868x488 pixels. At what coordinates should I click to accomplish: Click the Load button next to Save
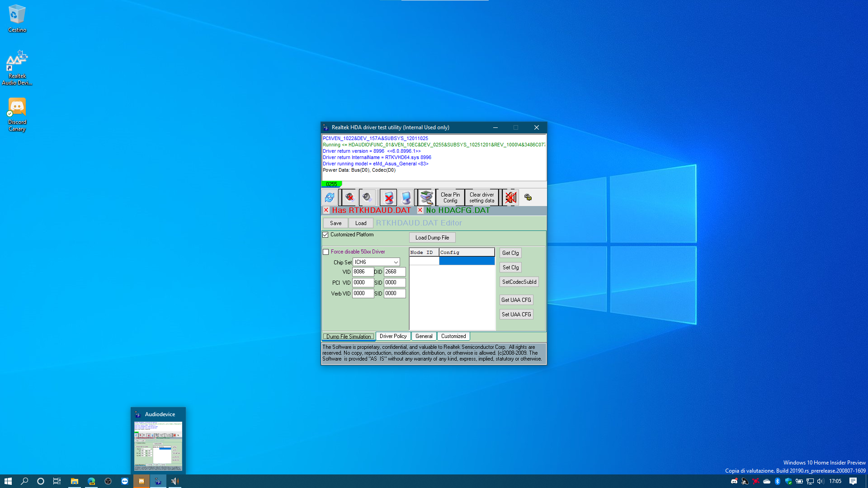(x=361, y=223)
